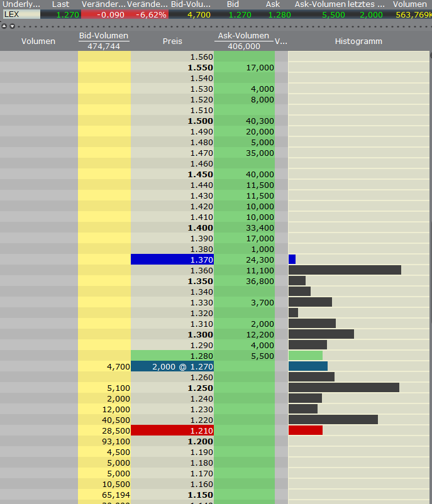Image resolution: width=432 pixels, height=504 pixels.
Task: Click the Volumen column header in book
Action: coord(38,41)
